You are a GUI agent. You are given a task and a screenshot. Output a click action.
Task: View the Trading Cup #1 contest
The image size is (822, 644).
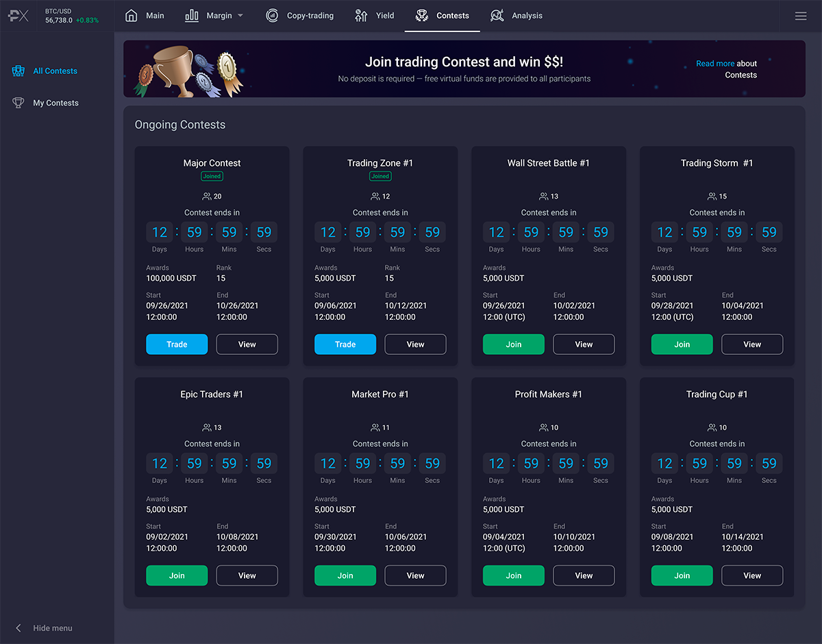point(753,575)
